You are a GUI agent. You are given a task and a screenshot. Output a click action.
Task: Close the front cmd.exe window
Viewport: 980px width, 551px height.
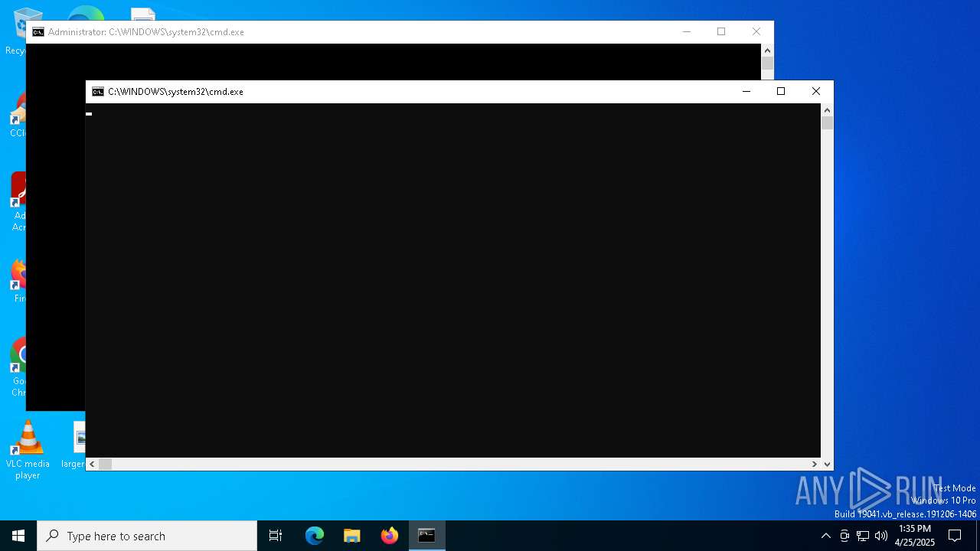[816, 92]
